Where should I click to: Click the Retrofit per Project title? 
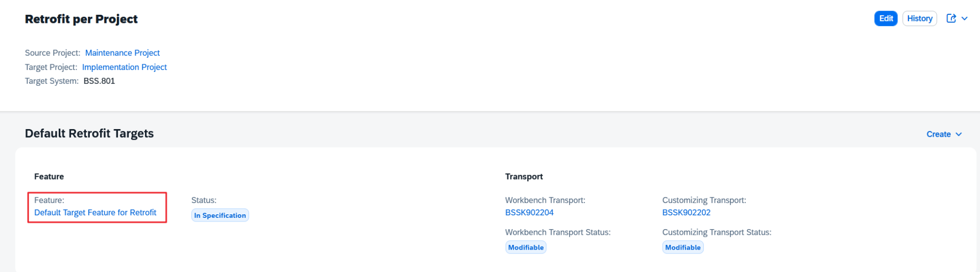[81, 19]
